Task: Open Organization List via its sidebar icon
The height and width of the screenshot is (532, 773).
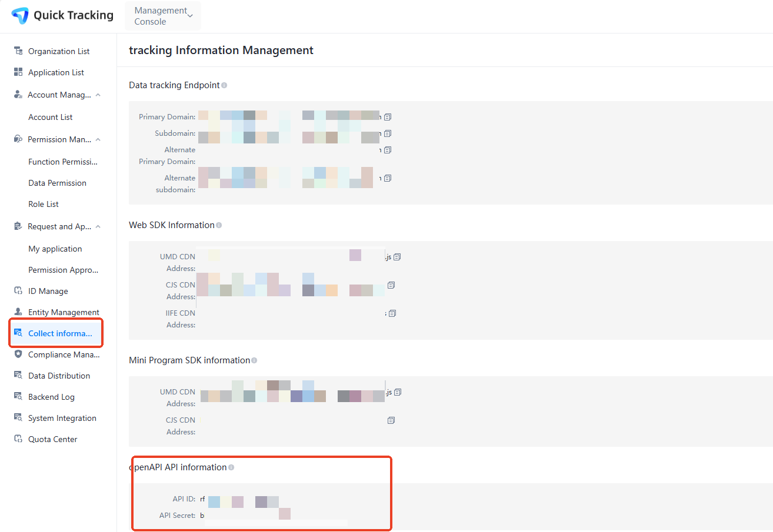Action: tap(18, 51)
